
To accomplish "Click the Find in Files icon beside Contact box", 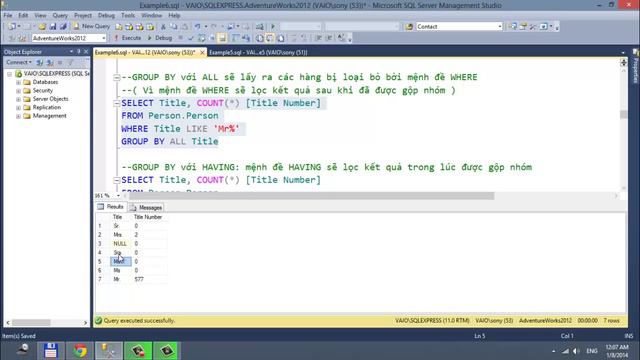I will pyautogui.click(x=409, y=27).
